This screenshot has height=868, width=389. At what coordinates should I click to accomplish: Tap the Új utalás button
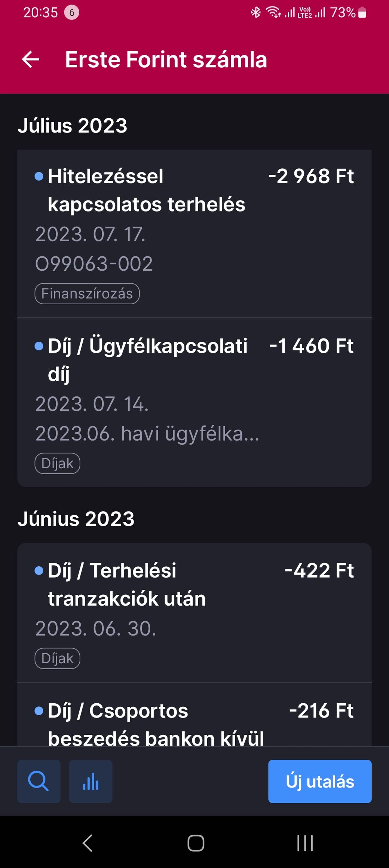[319, 781]
